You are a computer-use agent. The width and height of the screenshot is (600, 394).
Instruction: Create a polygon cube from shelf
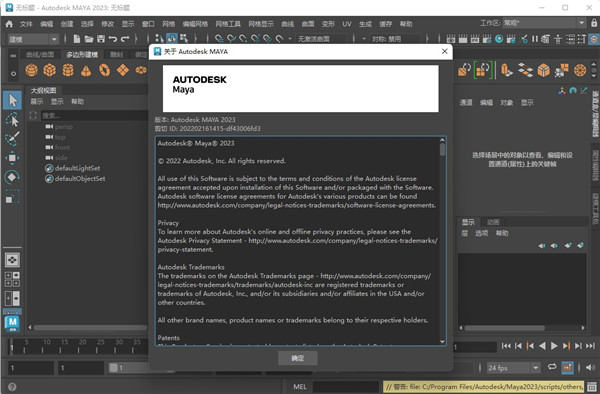coord(49,70)
